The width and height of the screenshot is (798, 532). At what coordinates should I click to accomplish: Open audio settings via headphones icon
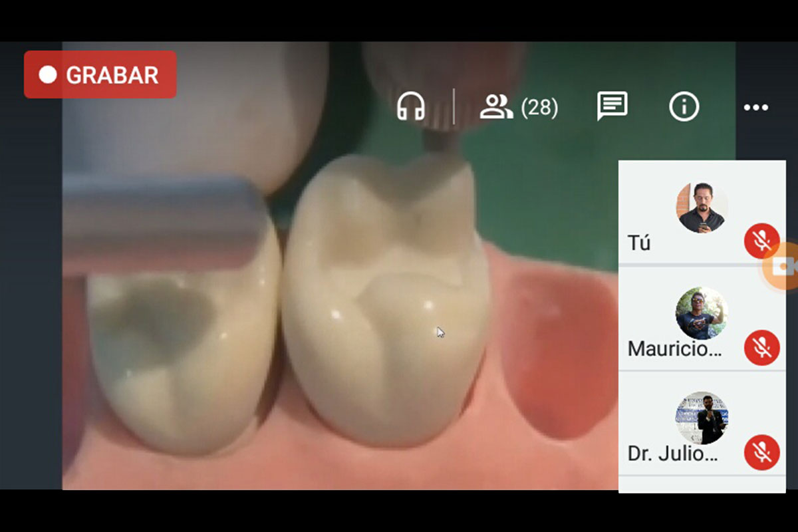point(411,106)
